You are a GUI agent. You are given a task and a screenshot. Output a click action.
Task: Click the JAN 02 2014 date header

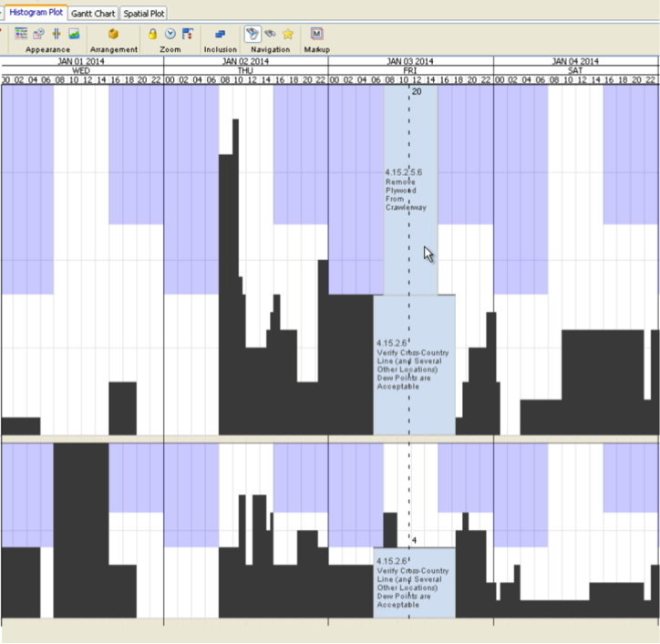pos(245,61)
